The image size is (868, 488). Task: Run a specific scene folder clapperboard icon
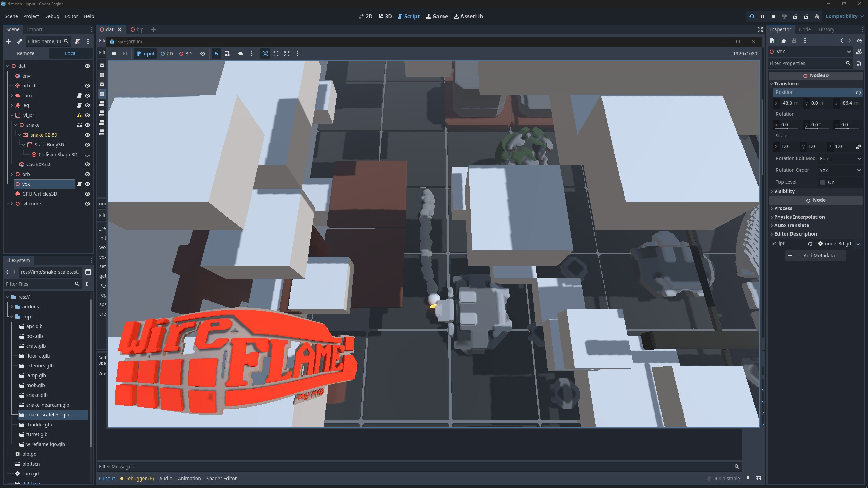pyautogui.click(x=806, y=16)
